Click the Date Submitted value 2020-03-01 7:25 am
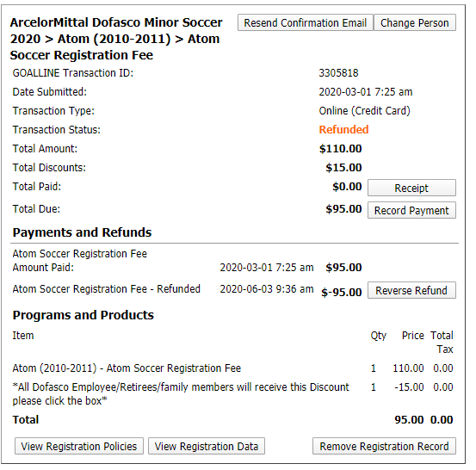Screen dimensions: 476x470 (366, 92)
